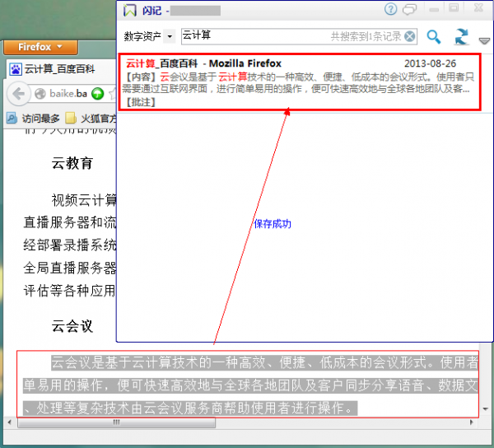Click the Firefox back arrow button
Viewport: 494px width, 448px height.
[19, 94]
